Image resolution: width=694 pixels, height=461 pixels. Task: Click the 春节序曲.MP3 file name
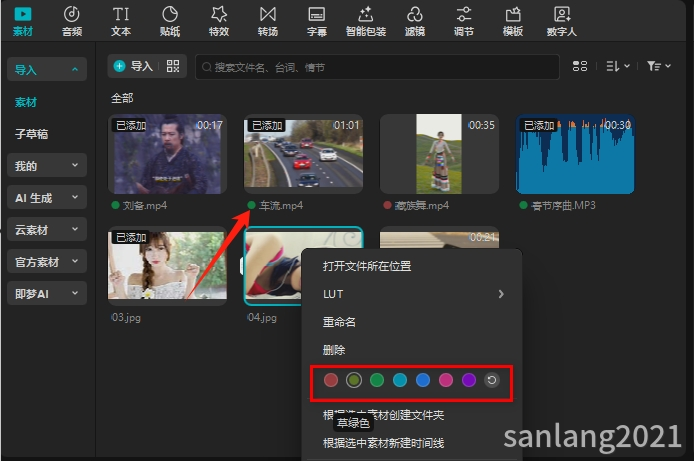pos(563,206)
